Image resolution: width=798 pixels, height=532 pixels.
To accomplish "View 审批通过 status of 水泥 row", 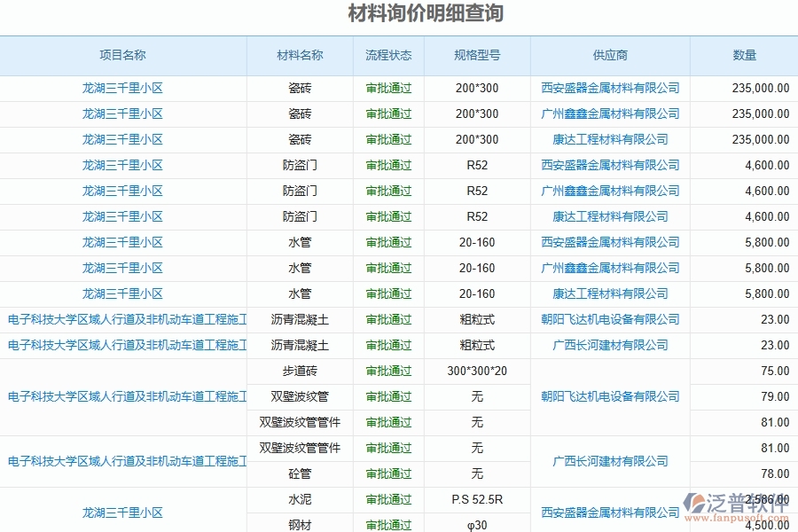I will coord(387,499).
